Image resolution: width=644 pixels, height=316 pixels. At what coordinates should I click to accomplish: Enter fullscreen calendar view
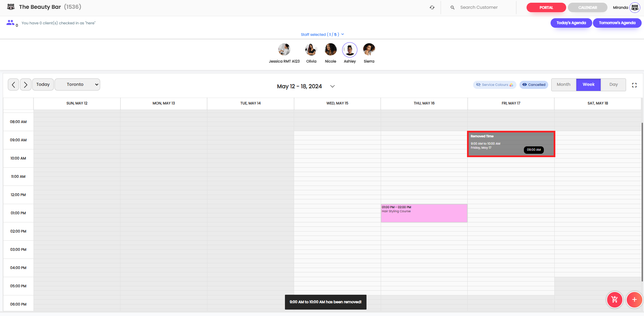(634, 85)
